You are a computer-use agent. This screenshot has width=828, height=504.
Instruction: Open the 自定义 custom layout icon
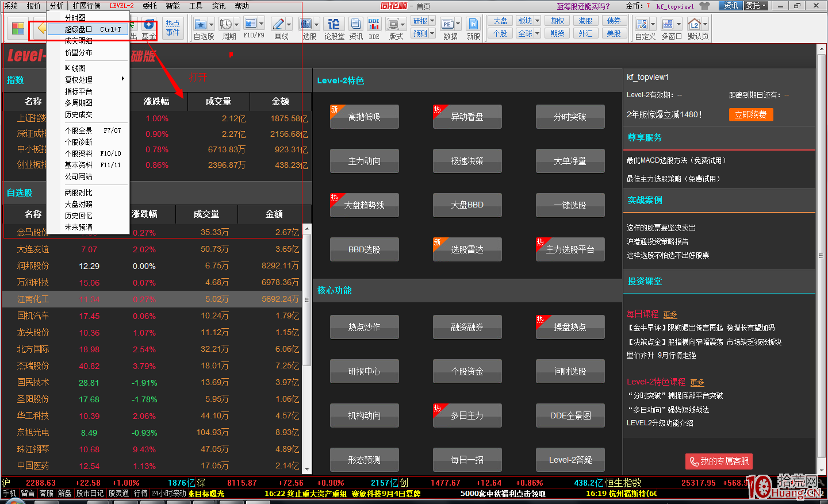642,24
